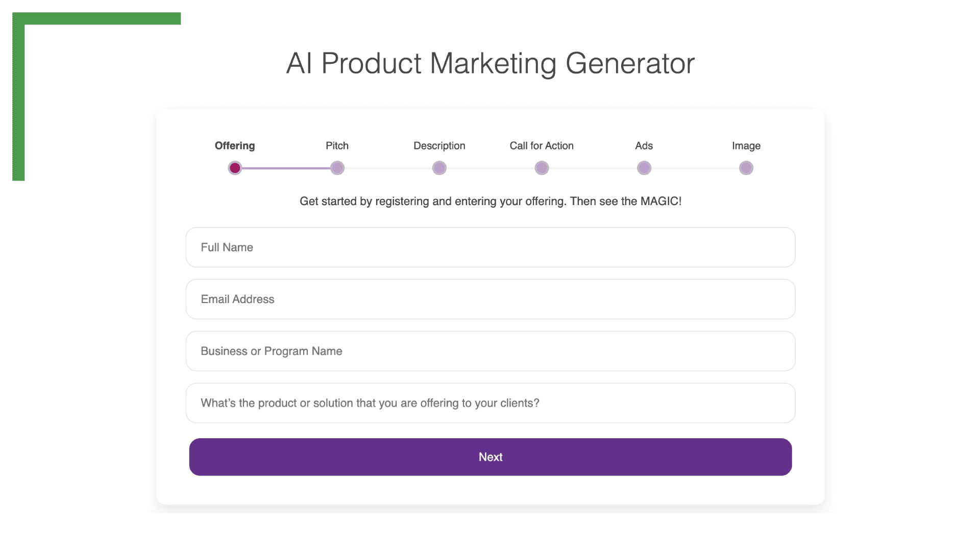Select the Image step label
This screenshot has height=551, width=980.
pyautogui.click(x=746, y=146)
